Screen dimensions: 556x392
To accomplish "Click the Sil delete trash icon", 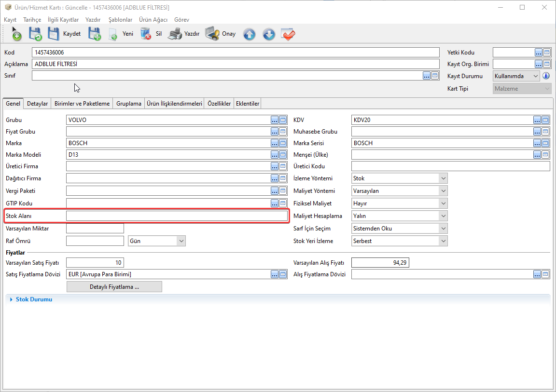I will [x=145, y=34].
